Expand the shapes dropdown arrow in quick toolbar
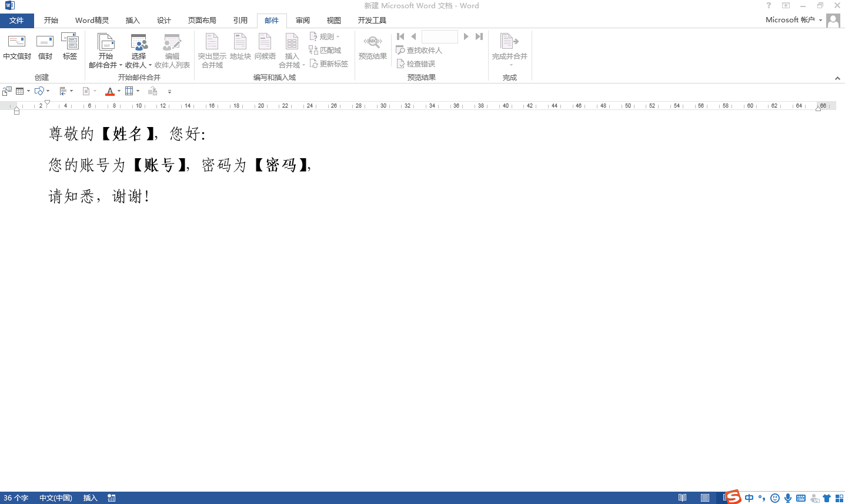The width and height of the screenshot is (845, 504). (x=48, y=91)
